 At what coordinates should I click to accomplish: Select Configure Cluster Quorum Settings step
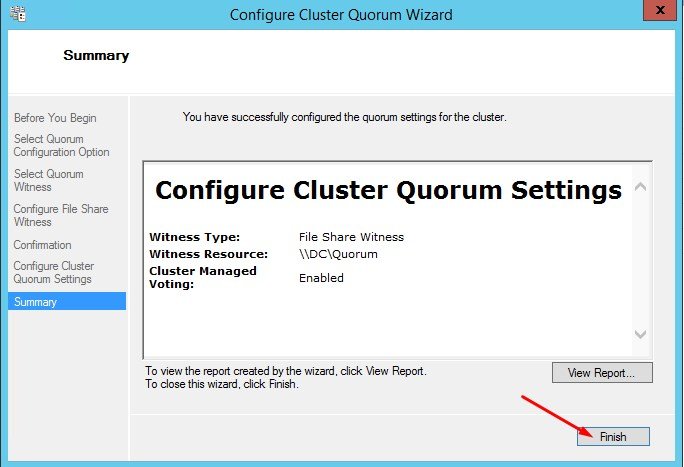coord(54,273)
